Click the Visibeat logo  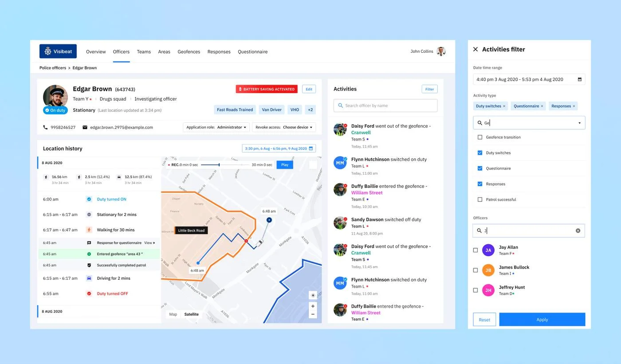58,51
